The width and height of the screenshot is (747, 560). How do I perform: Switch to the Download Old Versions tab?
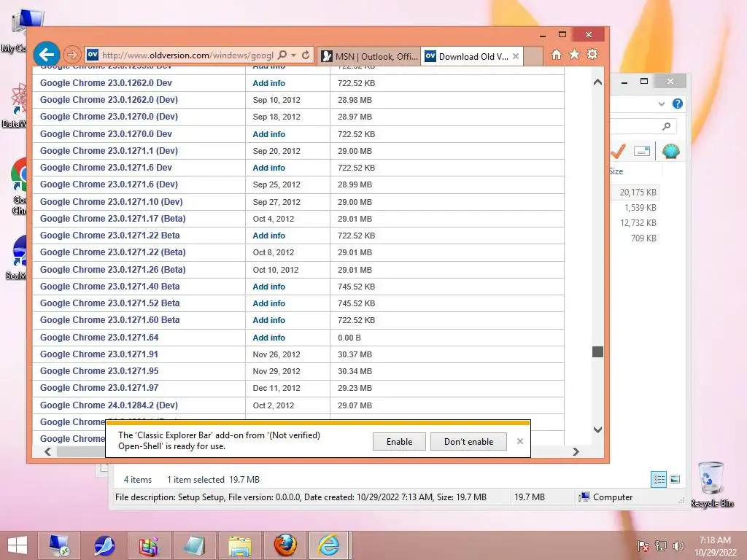(468, 56)
